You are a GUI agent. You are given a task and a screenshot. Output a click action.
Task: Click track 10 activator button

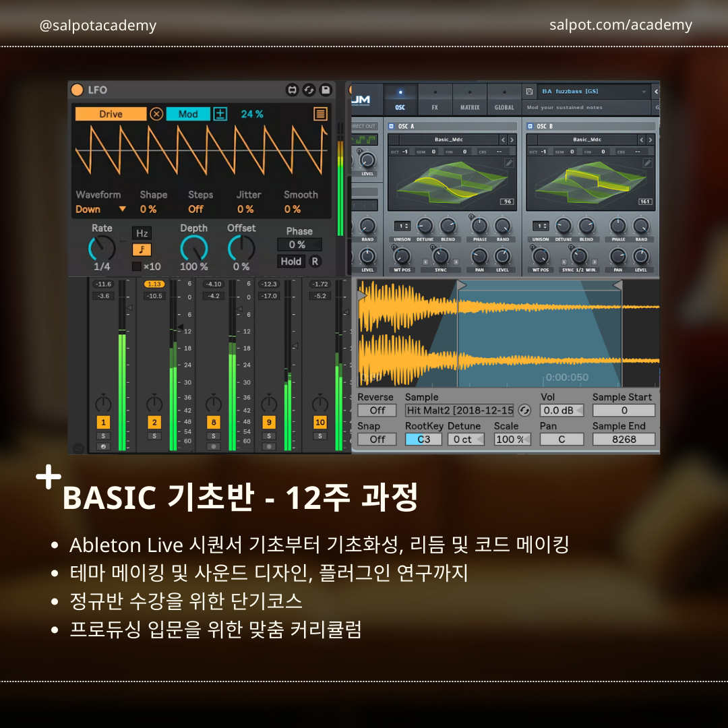320,422
